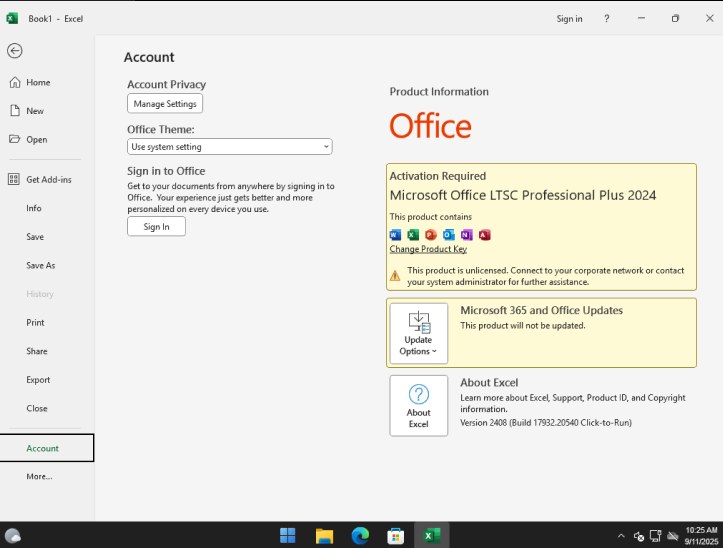Screen dimensions: 723x548
Task: Open the Office Theme dropdown
Action: [230, 147]
